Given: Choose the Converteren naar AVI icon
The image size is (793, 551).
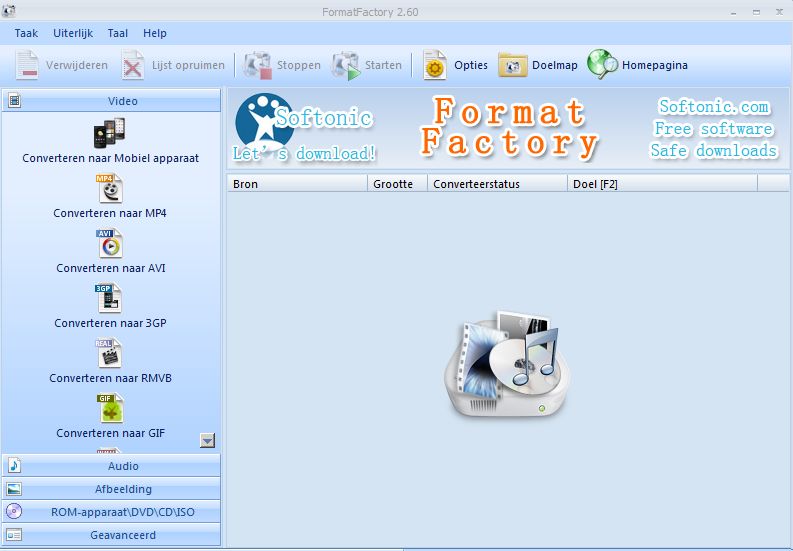Looking at the screenshot, I should [110, 243].
